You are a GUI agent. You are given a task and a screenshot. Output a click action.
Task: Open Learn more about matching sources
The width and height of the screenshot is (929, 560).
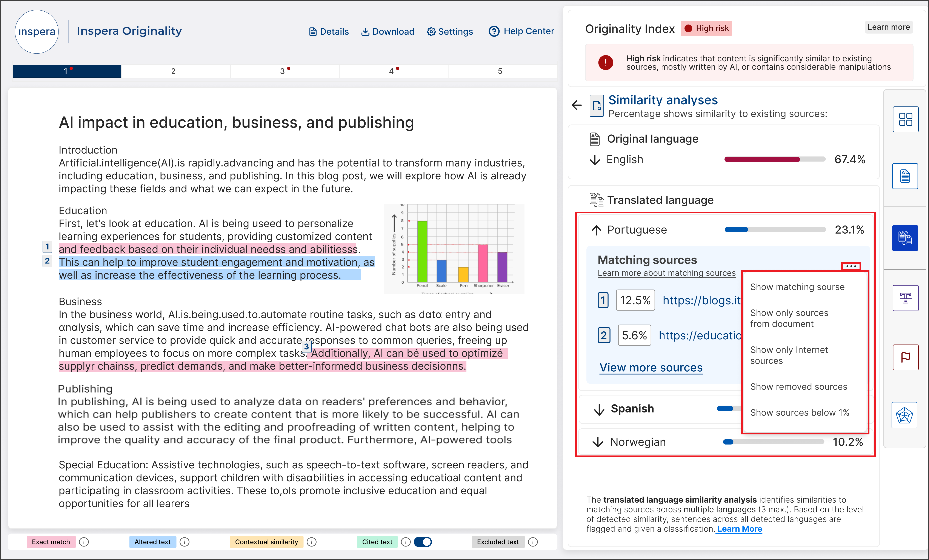(x=666, y=273)
